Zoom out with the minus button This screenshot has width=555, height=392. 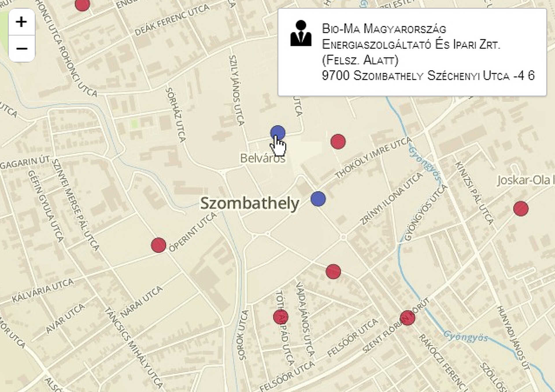coord(22,49)
